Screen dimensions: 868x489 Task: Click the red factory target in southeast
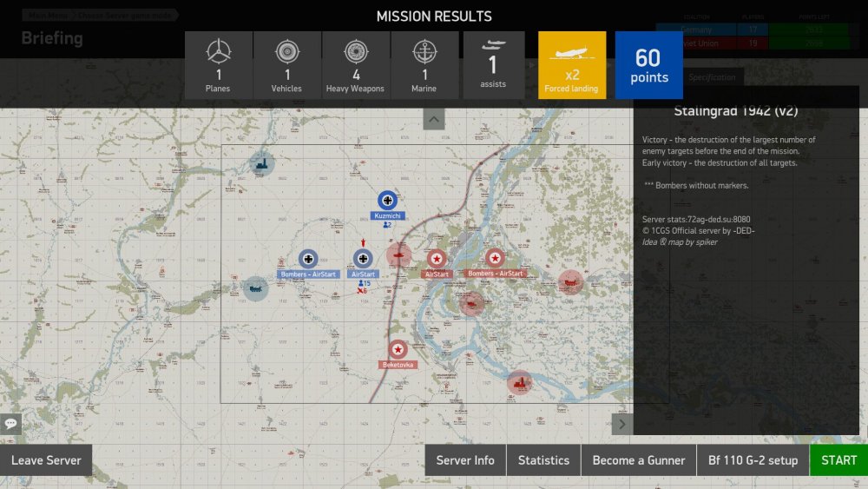519,382
